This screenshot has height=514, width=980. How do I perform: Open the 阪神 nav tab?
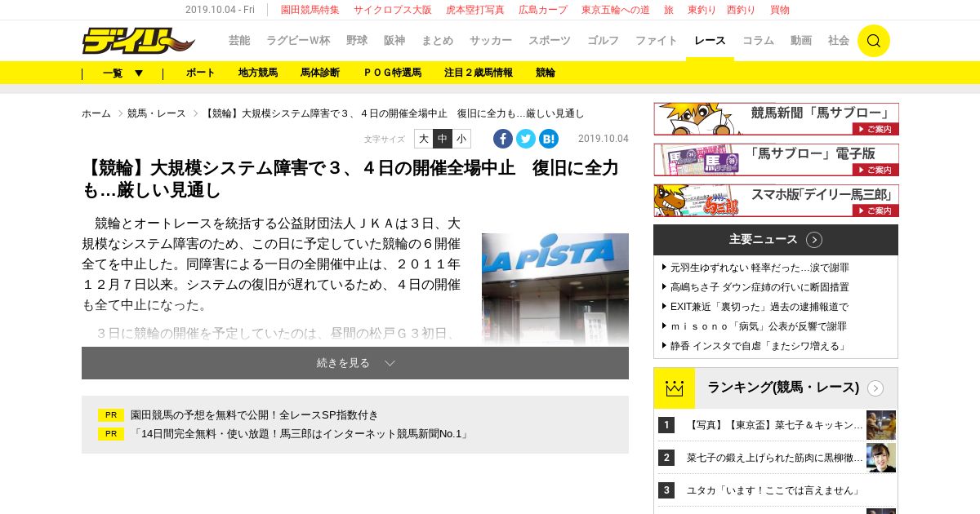[394, 41]
